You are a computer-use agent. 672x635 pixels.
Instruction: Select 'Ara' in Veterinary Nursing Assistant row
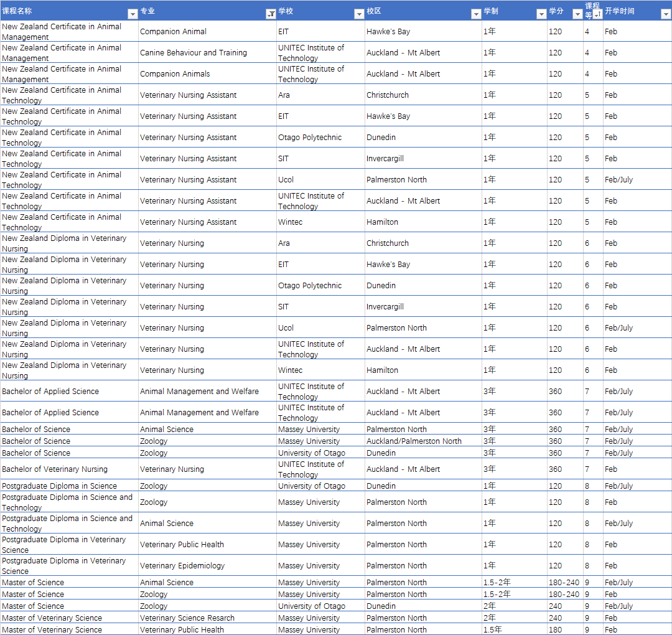coord(320,95)
